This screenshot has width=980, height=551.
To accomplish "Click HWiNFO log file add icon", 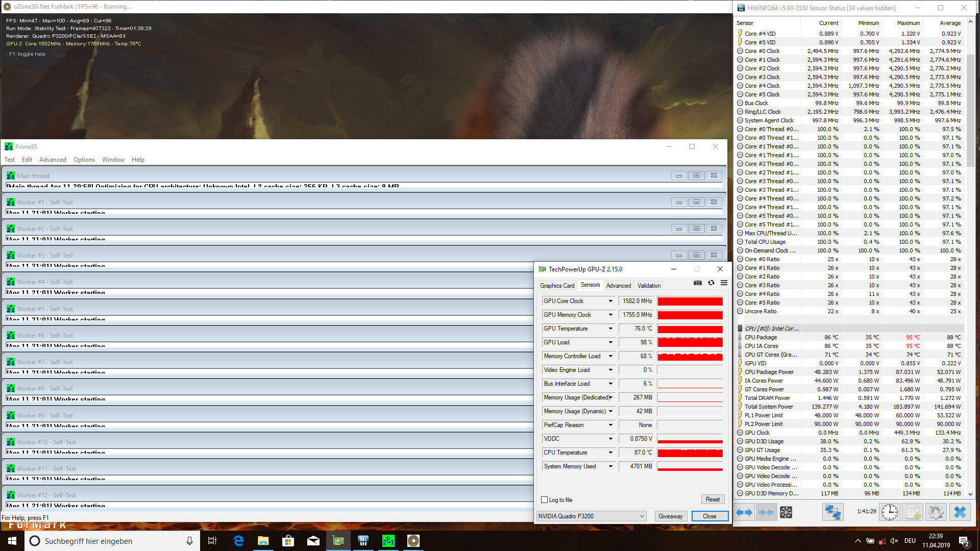I will click(x=913, y=512).
